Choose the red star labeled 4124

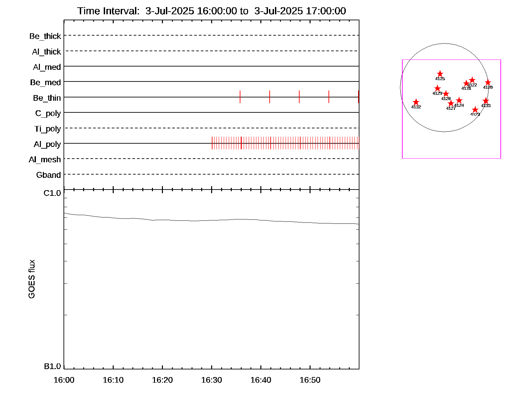pyautogui.click(x=459, y=100)
